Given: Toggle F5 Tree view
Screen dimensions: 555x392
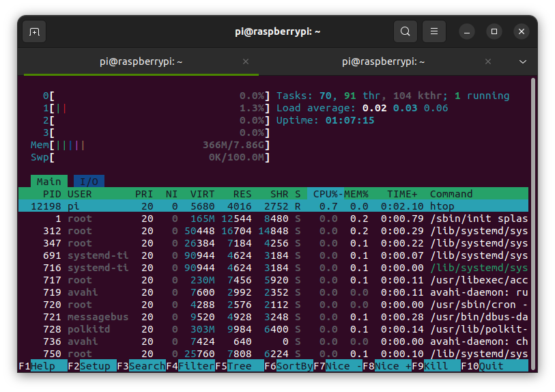Looking at the screenshot, I should pyautogui.click(x=240, y=366).
